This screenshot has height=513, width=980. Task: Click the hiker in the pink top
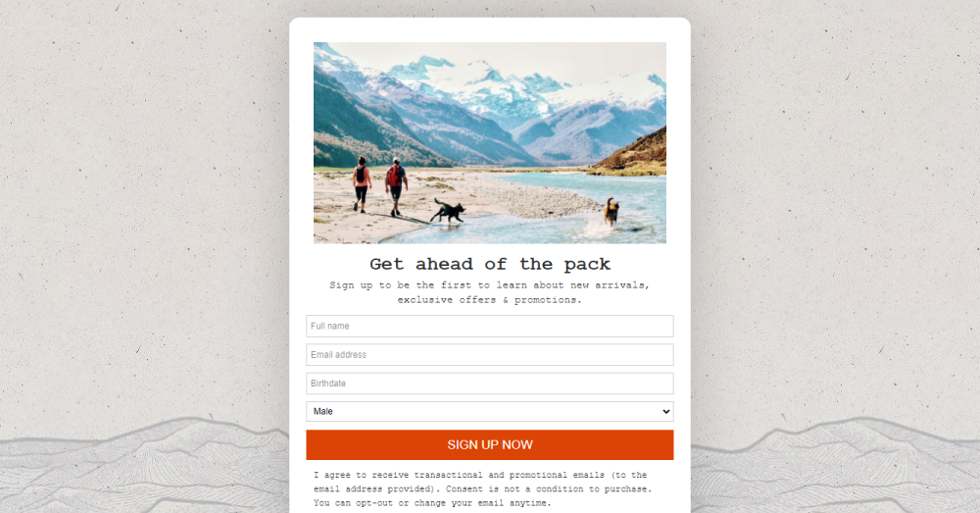pyautogui.click(x=362, y=184)
